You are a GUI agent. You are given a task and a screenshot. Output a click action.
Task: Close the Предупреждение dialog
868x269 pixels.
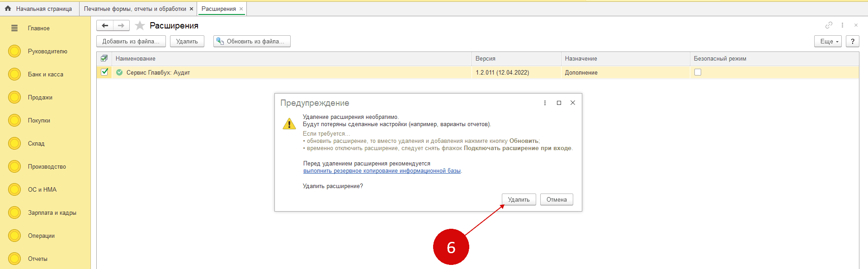[573, 103]
